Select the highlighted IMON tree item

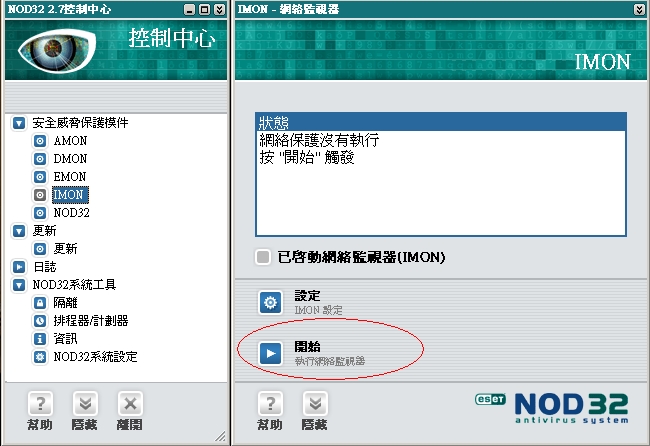70,195
